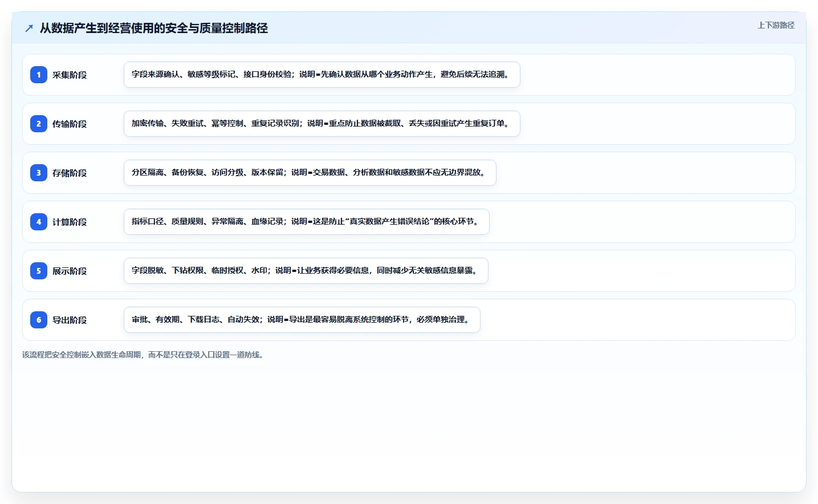Click the title 从数据产生到经营使用的安全与质量控制路径
Screen dimensions: 818x504
pos(154,28)
